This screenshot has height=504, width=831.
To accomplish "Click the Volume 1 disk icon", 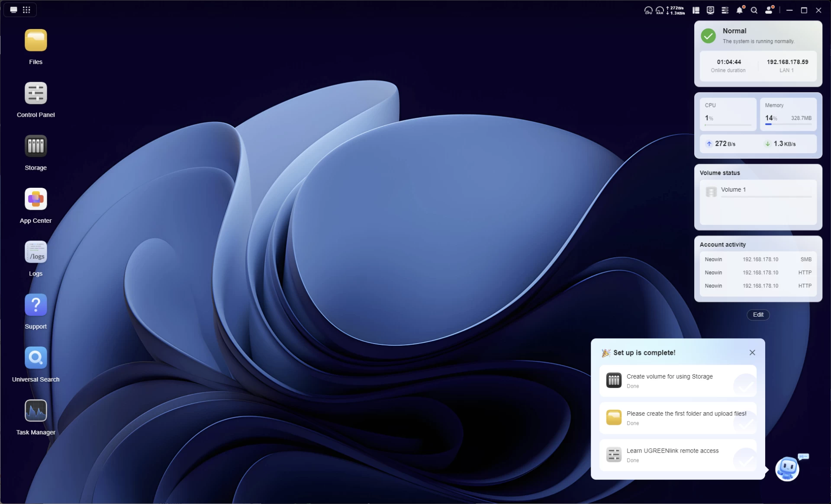I will tap(711, 192).
